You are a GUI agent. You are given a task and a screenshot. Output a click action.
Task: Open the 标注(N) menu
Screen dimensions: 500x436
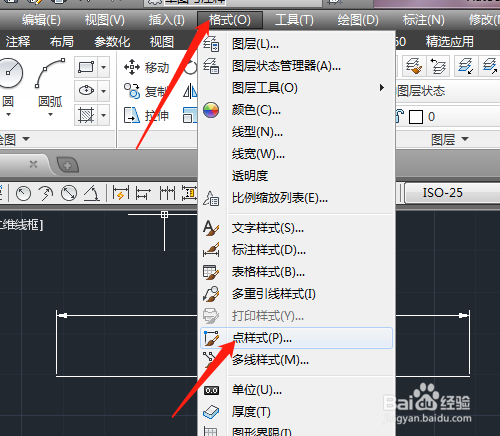pos(424,20)
